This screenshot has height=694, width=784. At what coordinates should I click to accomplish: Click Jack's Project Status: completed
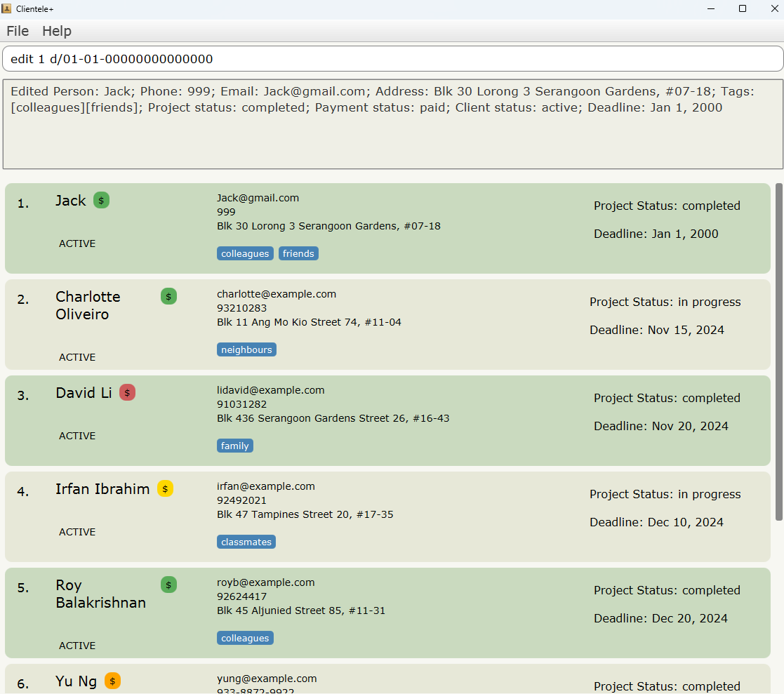click(667, 206)
